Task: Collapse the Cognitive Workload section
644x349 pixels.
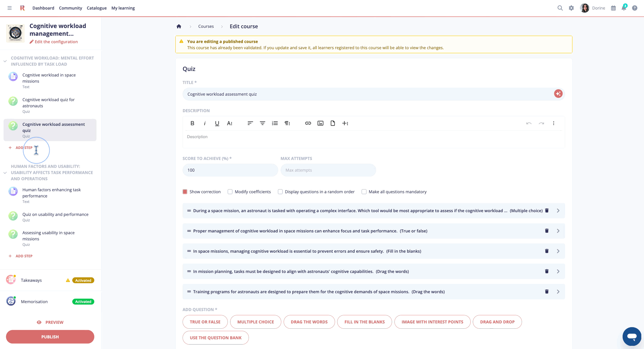Action: point(5,61)
